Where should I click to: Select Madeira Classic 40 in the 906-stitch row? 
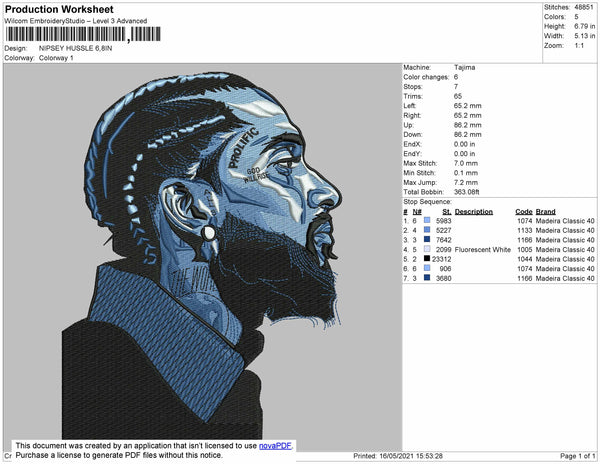[x=565, y=269]
